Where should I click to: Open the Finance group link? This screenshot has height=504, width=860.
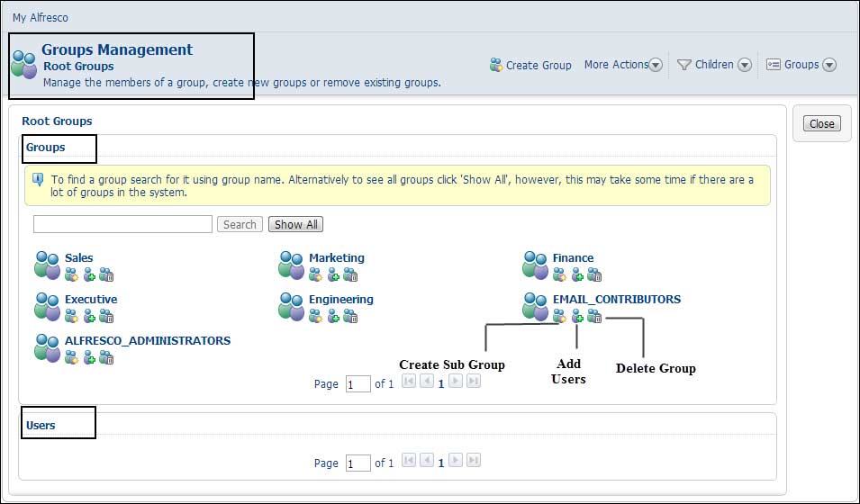tap(573, 257)
